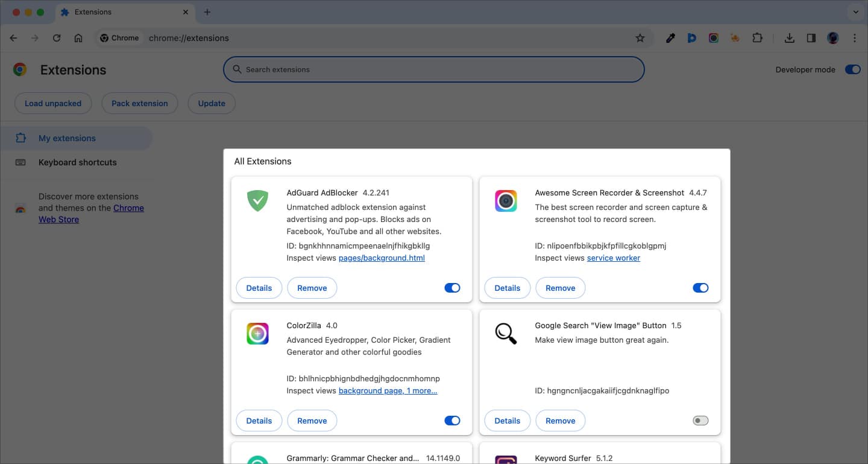Click the Awesome Screen Recorder card icon

tap(506, 200)
